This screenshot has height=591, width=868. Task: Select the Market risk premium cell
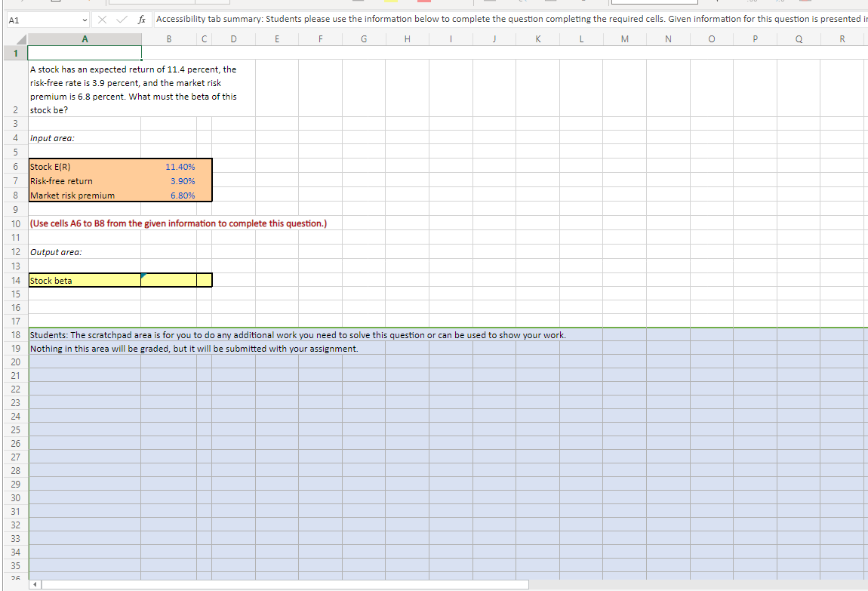(85, 195)
